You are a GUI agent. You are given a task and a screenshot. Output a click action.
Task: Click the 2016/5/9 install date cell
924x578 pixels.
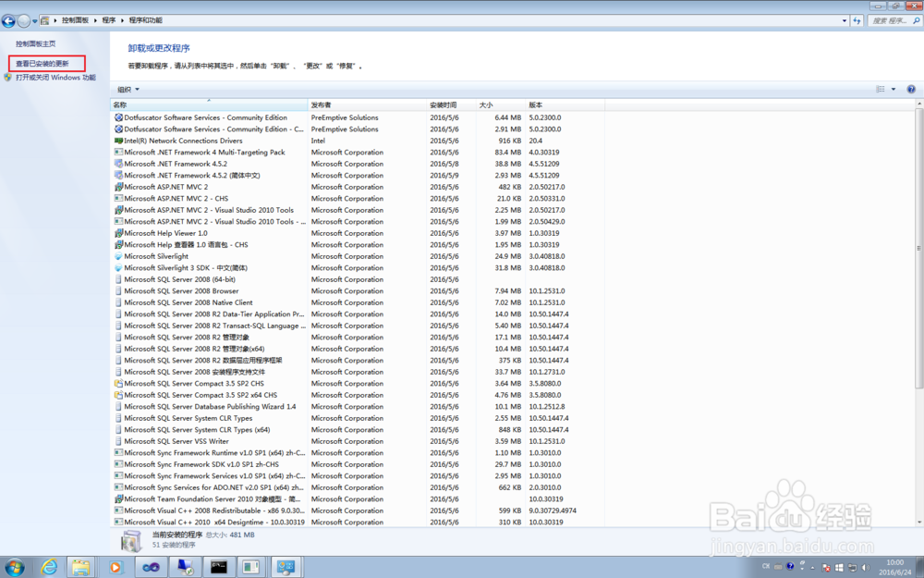444,176
